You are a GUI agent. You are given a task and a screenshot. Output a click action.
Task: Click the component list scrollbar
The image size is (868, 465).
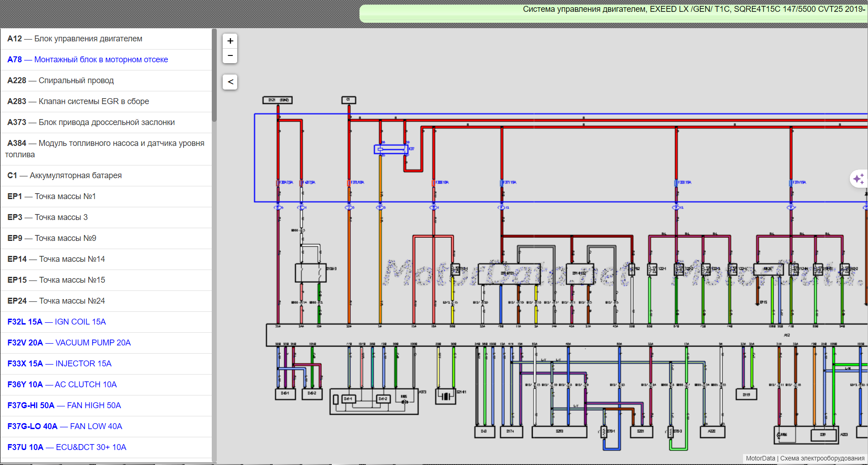tap(214, 75)
